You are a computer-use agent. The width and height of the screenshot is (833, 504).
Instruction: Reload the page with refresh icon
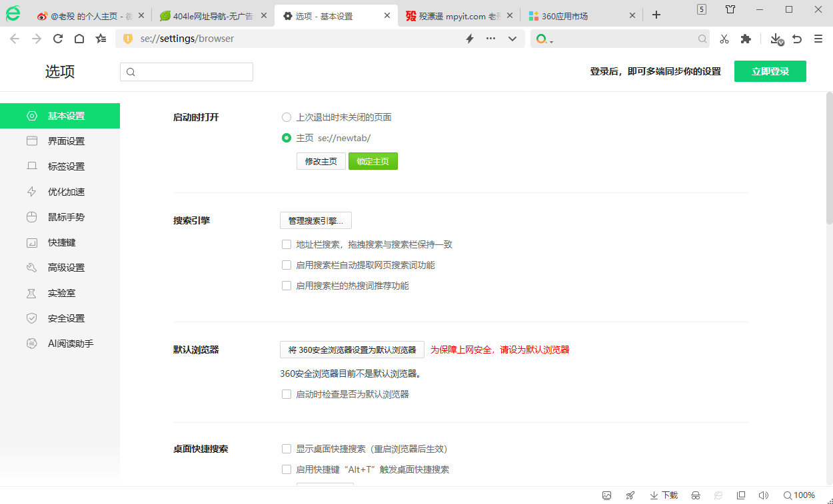tap(58, 39)
